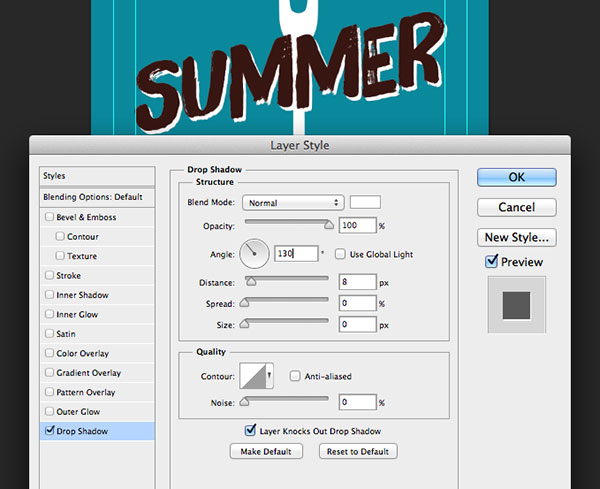
Task: Enable the Bevel & Emboss checkbox
Action: coord(49,217)
